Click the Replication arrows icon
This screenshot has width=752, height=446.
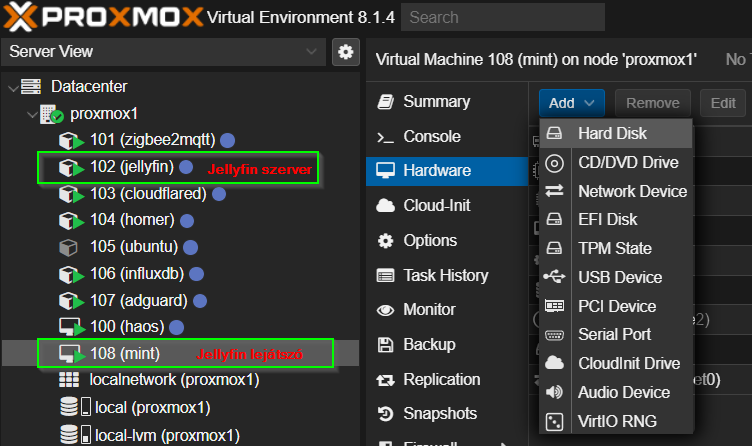(386, 381)
